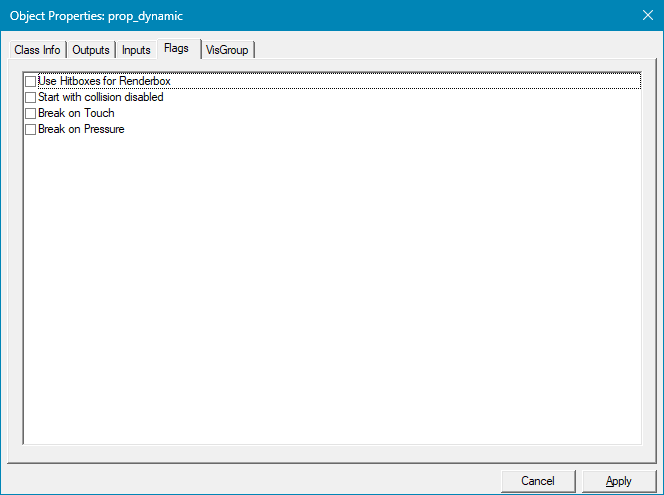Viewport: 664px width, 495px height.
Task: Click blank bottom area left of Cancel
Action: [250, 481]
